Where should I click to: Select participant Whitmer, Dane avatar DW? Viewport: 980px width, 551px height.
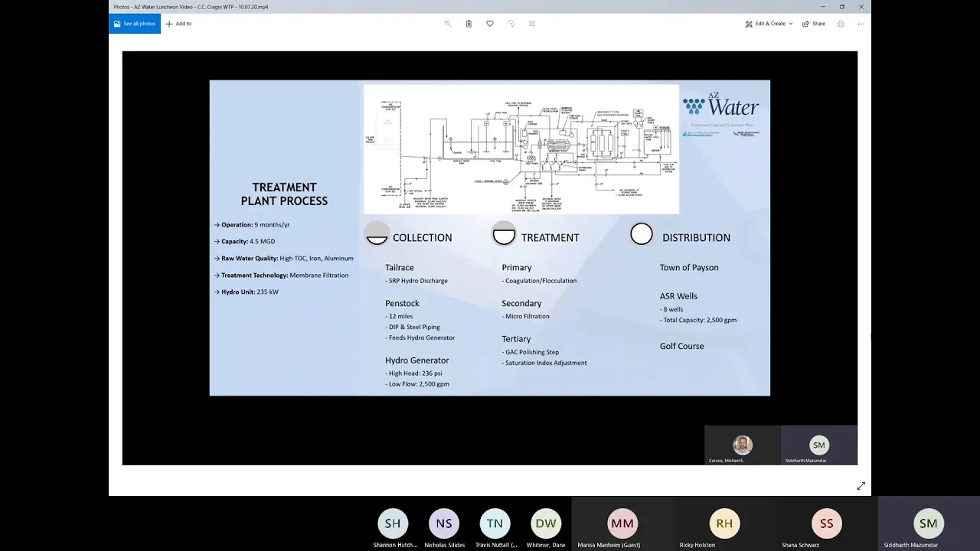tap(546, 523)
